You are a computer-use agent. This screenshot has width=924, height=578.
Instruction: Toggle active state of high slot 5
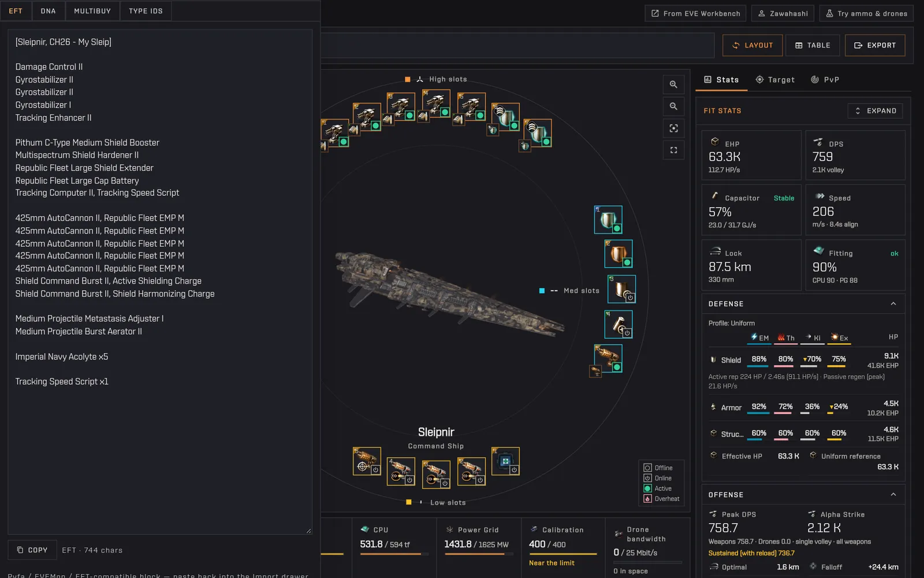coord(479,115)
